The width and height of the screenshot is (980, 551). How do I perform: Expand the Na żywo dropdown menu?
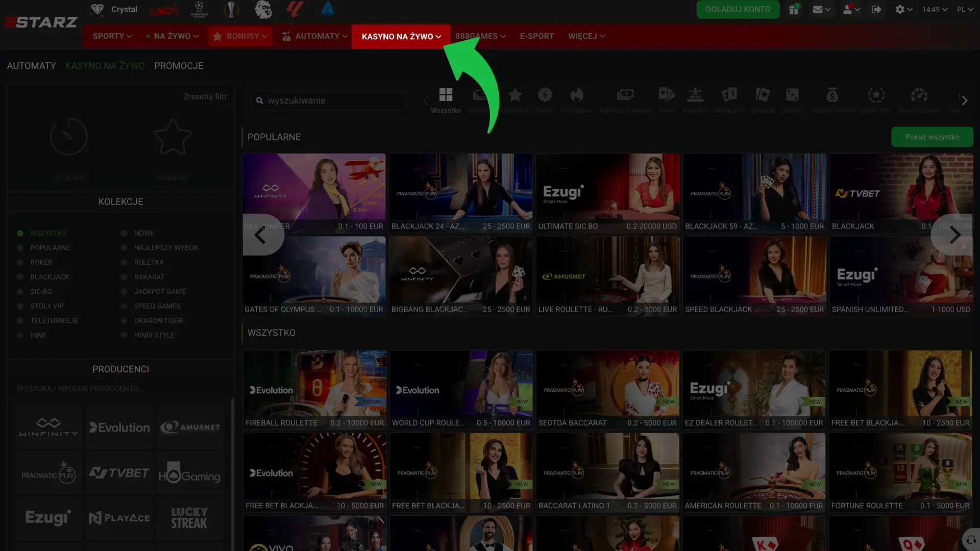tap(172, 36)
